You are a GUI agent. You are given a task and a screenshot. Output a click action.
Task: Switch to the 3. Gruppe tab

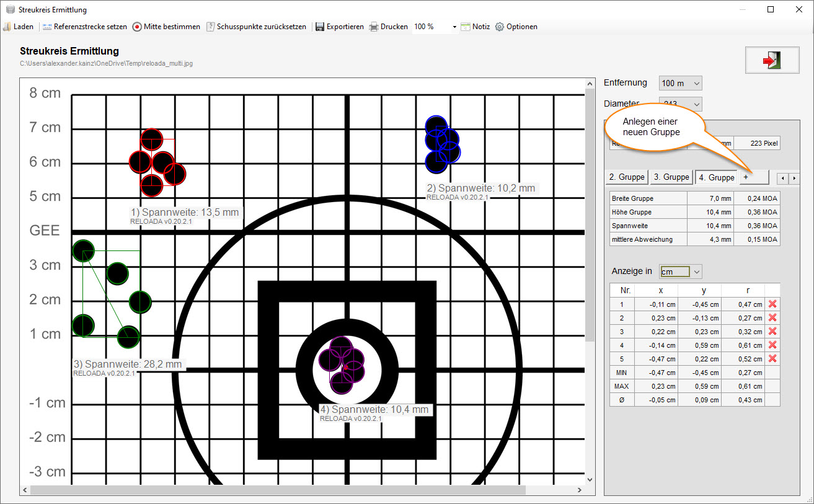(671, 177)
